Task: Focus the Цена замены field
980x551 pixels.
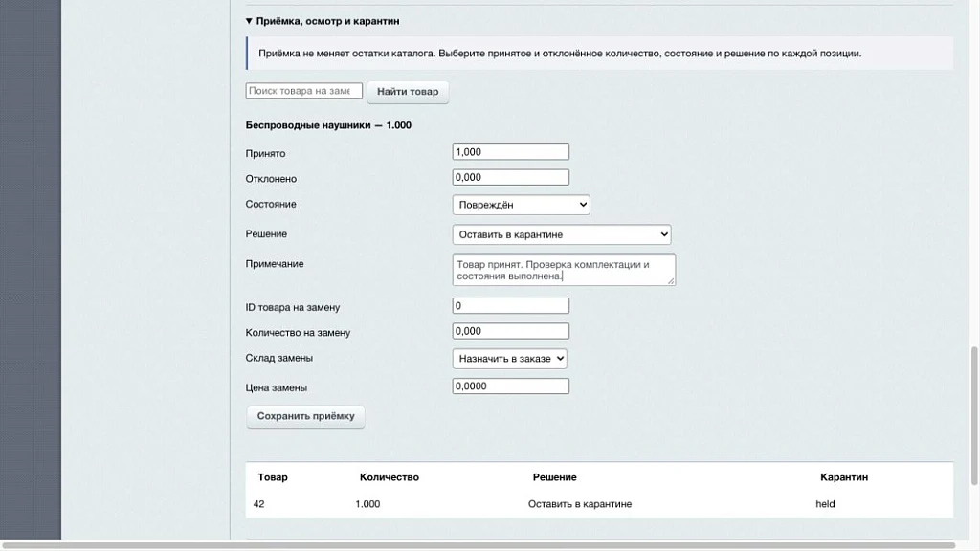Action: 511,386
